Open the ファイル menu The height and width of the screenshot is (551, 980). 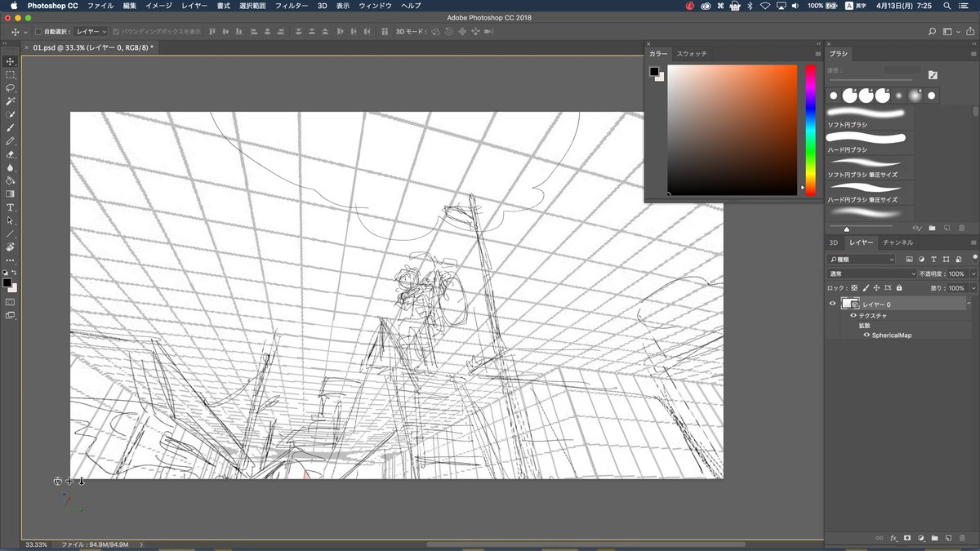(100, 6)
